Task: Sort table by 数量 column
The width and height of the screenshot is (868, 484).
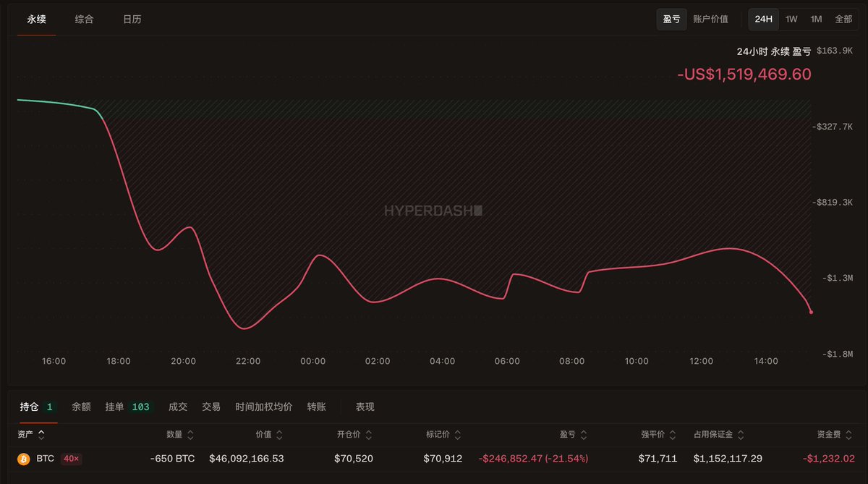Action: pyautogui.click(x=180, y=435)
